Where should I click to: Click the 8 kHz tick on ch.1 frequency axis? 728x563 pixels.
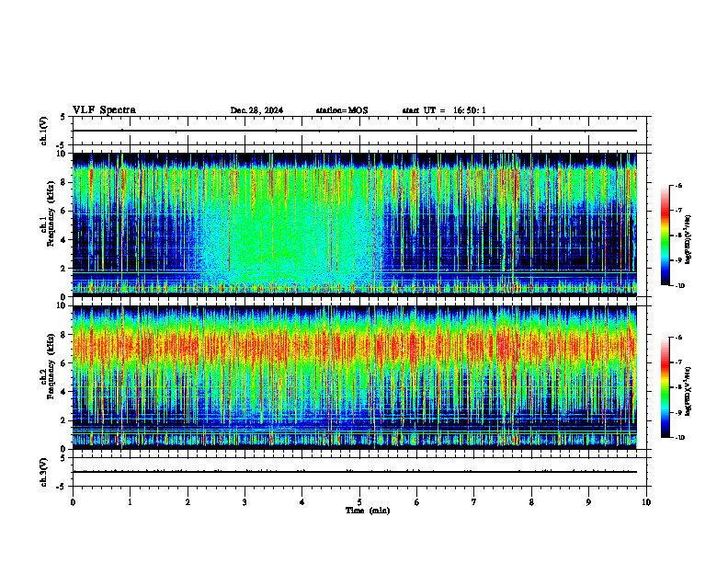coord(64,182)
